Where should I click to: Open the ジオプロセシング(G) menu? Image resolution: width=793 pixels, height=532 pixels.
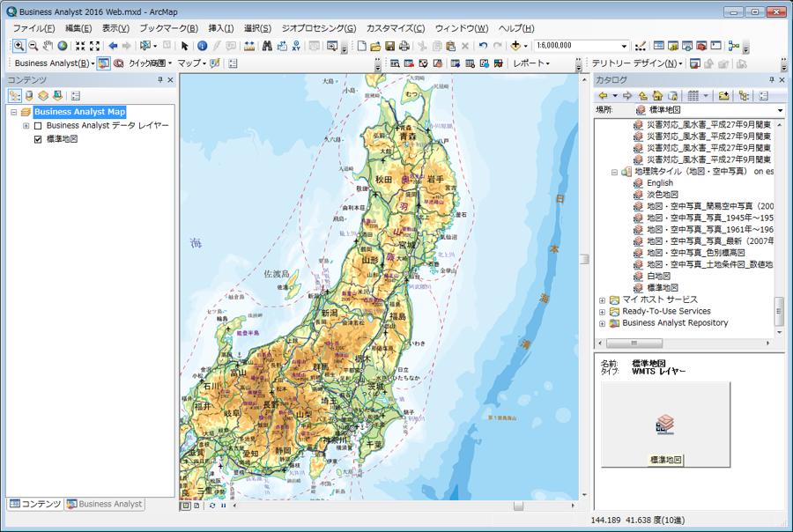coord(319,28)
